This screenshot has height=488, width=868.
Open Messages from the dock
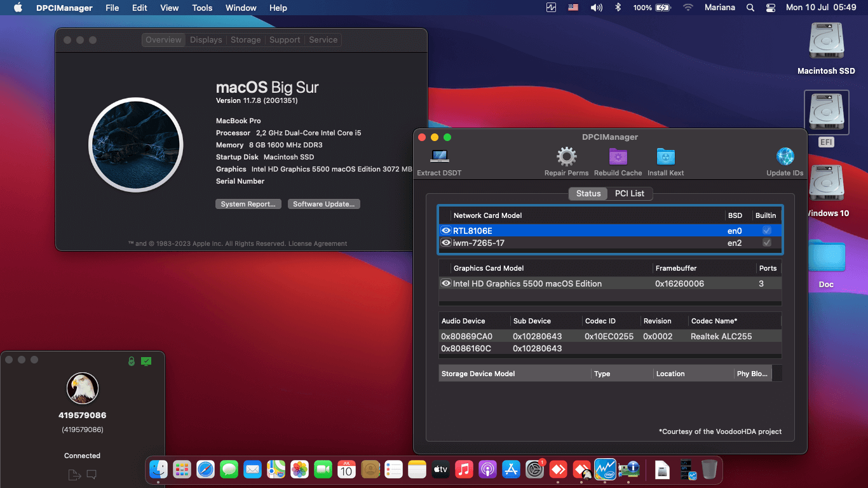point(229,470)
